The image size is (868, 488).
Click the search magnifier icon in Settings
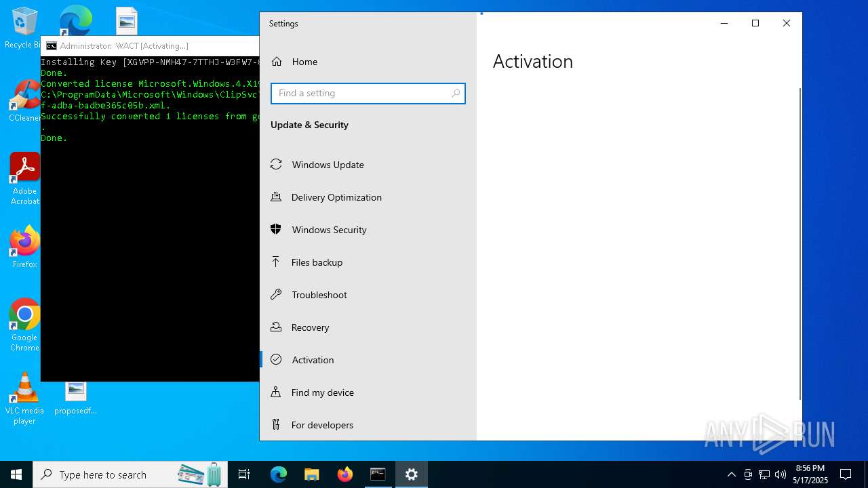[456, 94]
